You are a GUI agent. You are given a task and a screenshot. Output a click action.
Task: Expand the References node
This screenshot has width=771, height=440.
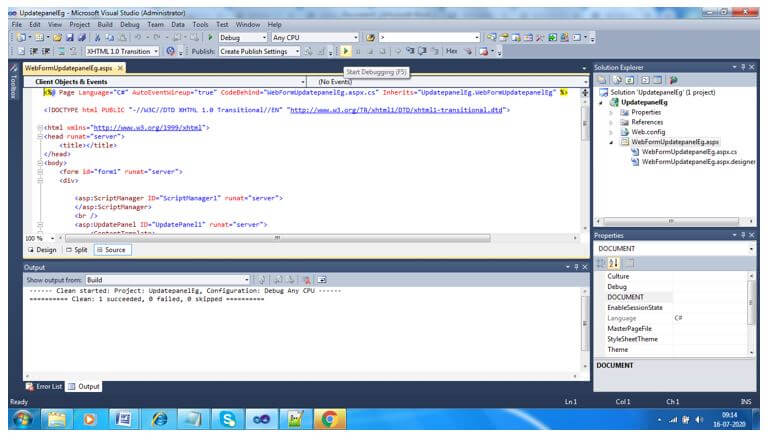click(x=611, y=122)
